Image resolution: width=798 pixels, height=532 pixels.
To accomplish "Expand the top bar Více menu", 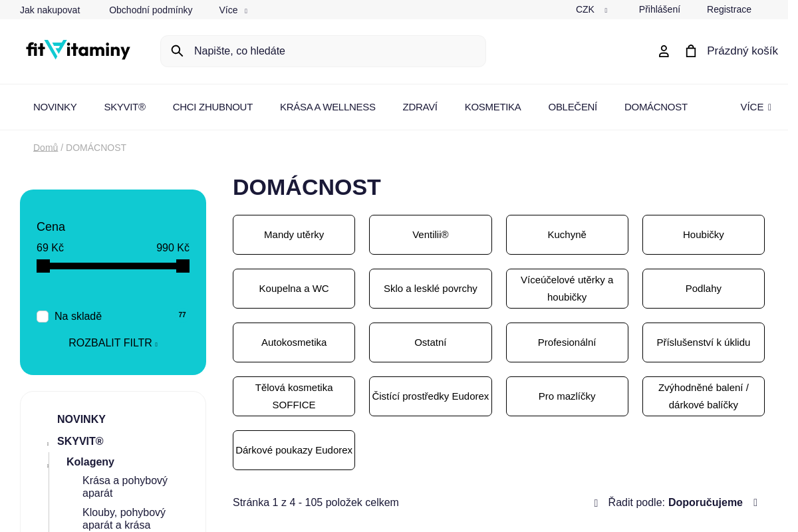I will click(233, 10).
